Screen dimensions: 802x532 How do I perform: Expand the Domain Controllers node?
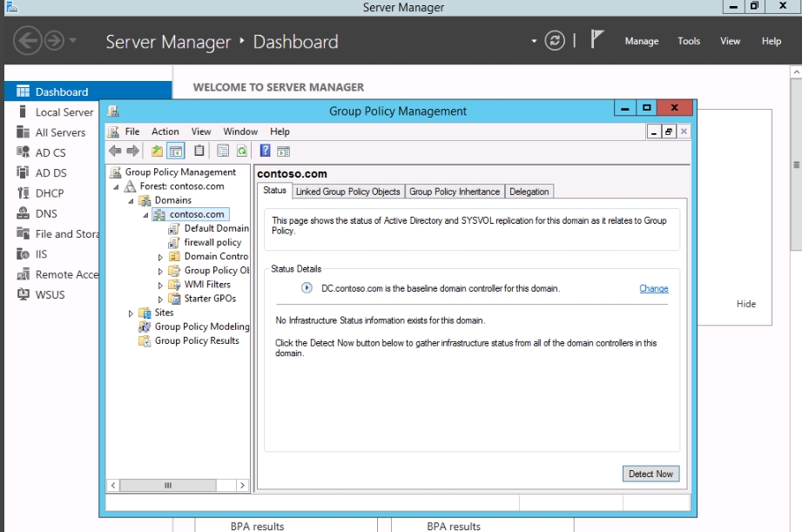coord(160,258)
